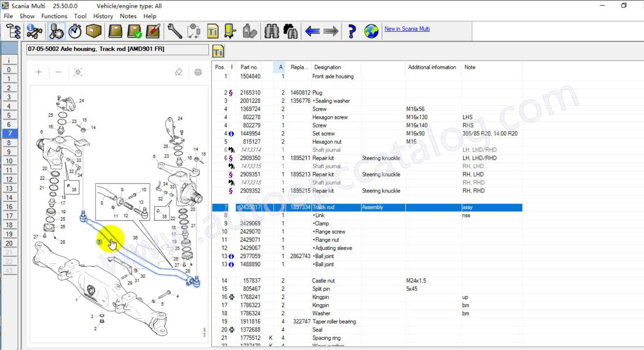644x350 pixels.
Task: Click the Part no. column header
Action: point(249,67)
